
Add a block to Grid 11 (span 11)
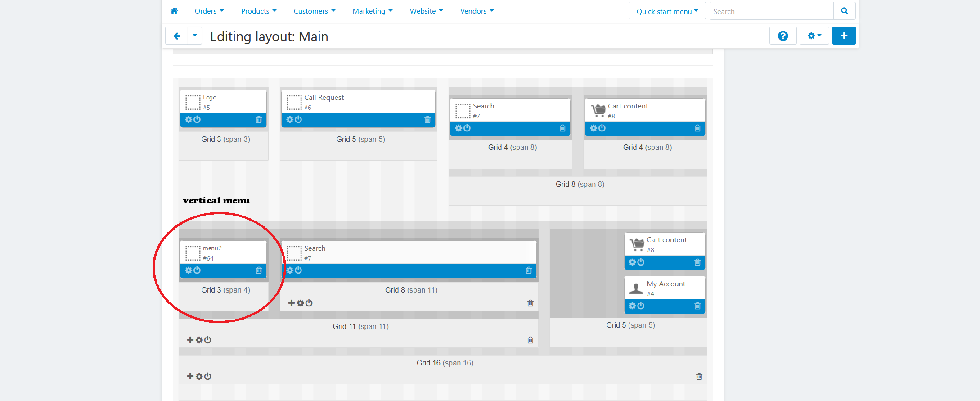point(190,340)
